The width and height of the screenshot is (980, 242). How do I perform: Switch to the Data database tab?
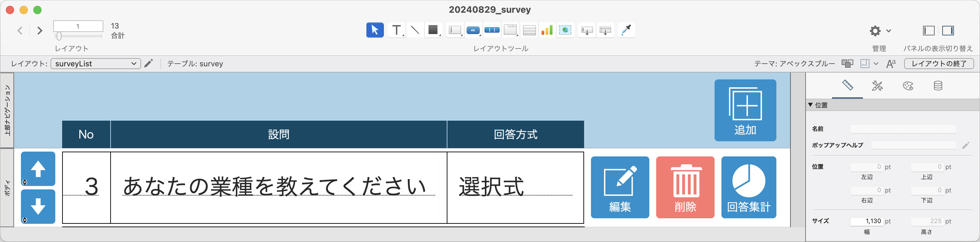click(x=938, y=86)
